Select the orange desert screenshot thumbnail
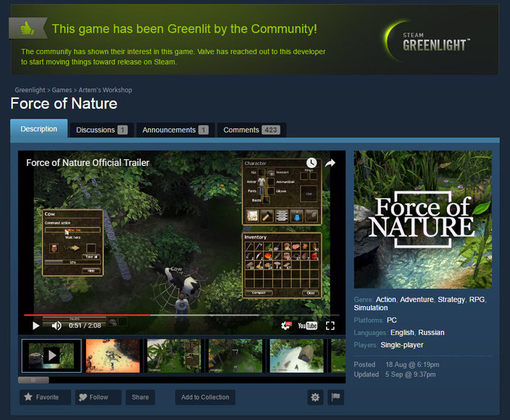Image resolution: width=510 pixels, height=420 pixels. coord(113,356)
